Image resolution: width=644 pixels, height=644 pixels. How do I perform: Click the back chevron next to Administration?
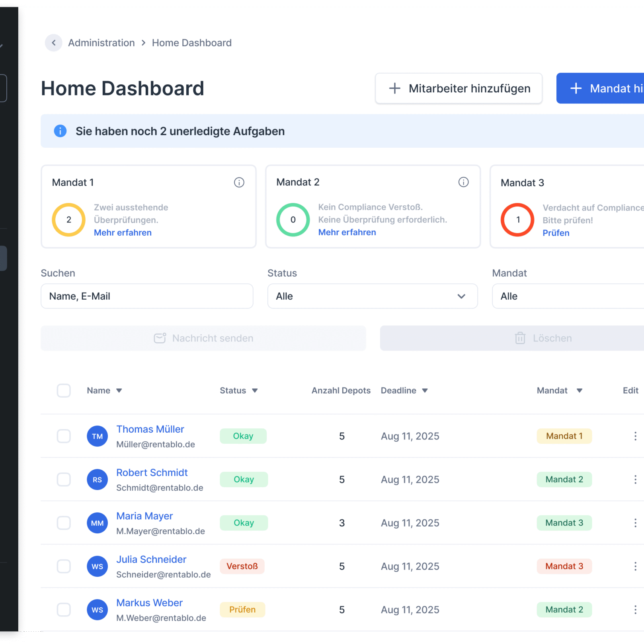pyautogui.click(x=54, y=43)
